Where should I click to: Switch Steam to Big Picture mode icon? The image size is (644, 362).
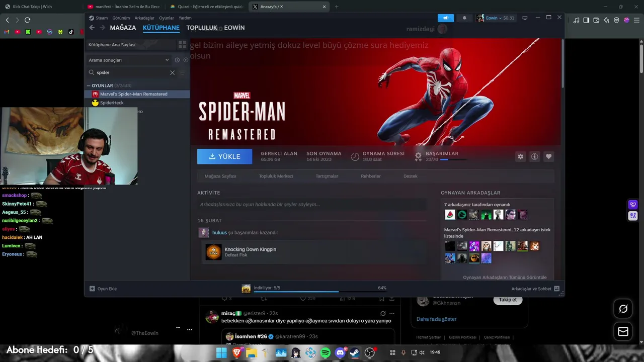click(x=525, y=18)
